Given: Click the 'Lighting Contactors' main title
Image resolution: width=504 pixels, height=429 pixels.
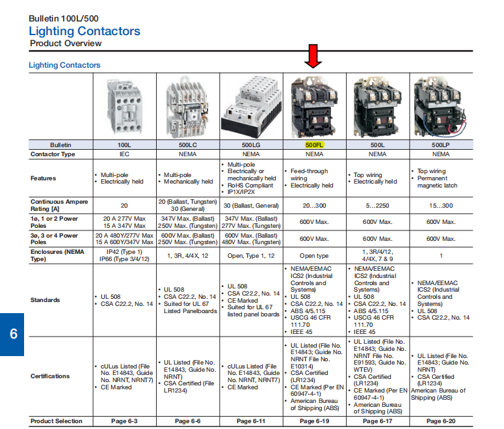Looking at the screenshot, I should coord(85,31).
